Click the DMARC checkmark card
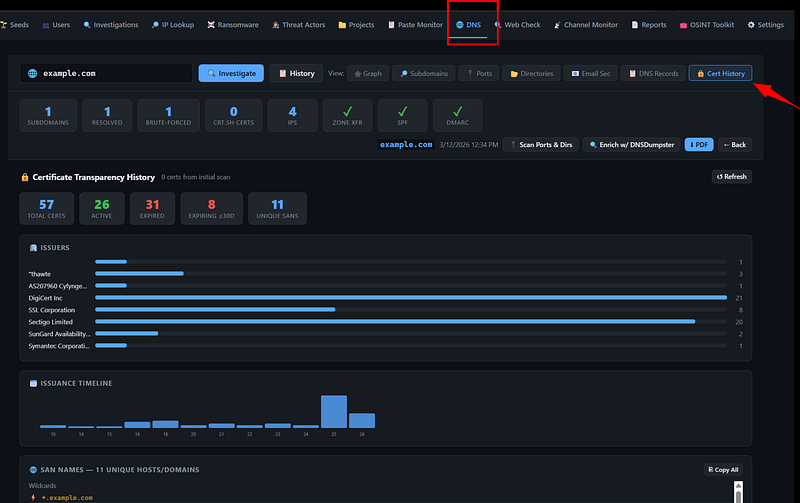This screenshot has height=503, width=800. tap(458, 115)
